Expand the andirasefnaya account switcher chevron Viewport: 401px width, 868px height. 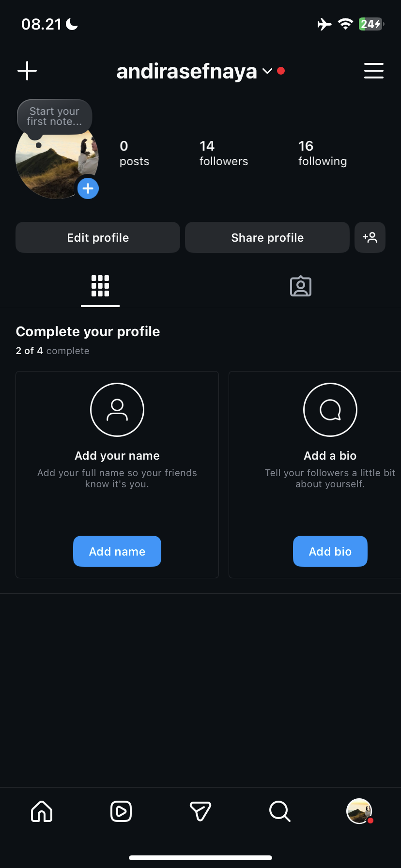click(267, 71)
